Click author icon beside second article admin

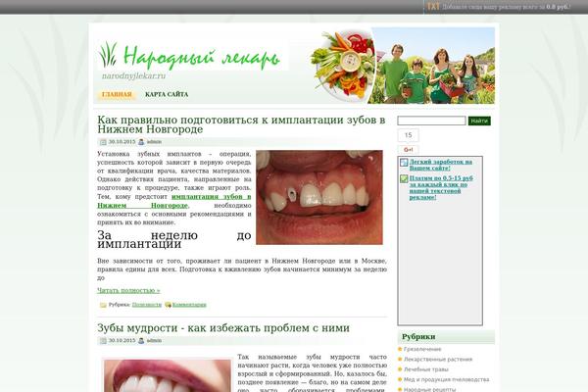141,341
